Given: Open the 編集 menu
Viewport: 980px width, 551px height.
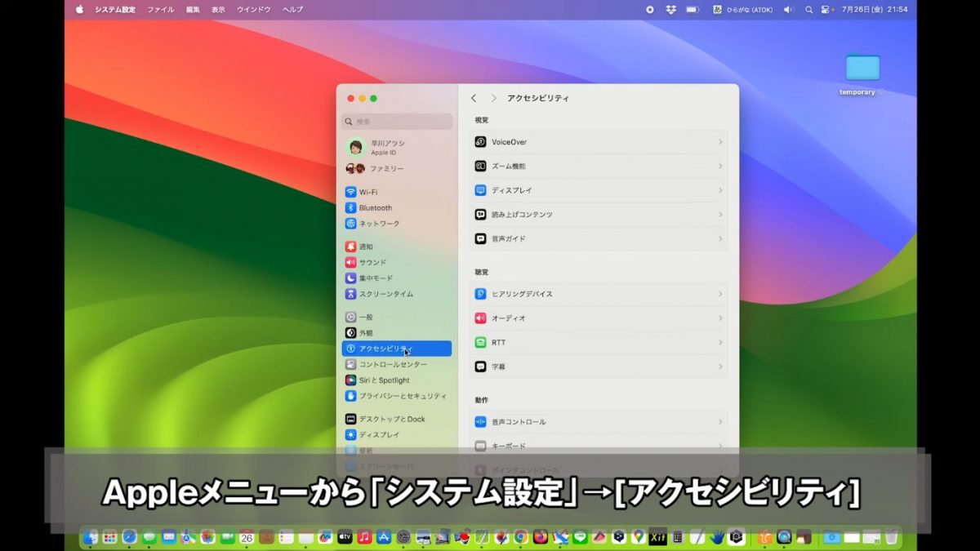Looking at the screenshot, I should [193, 10].
